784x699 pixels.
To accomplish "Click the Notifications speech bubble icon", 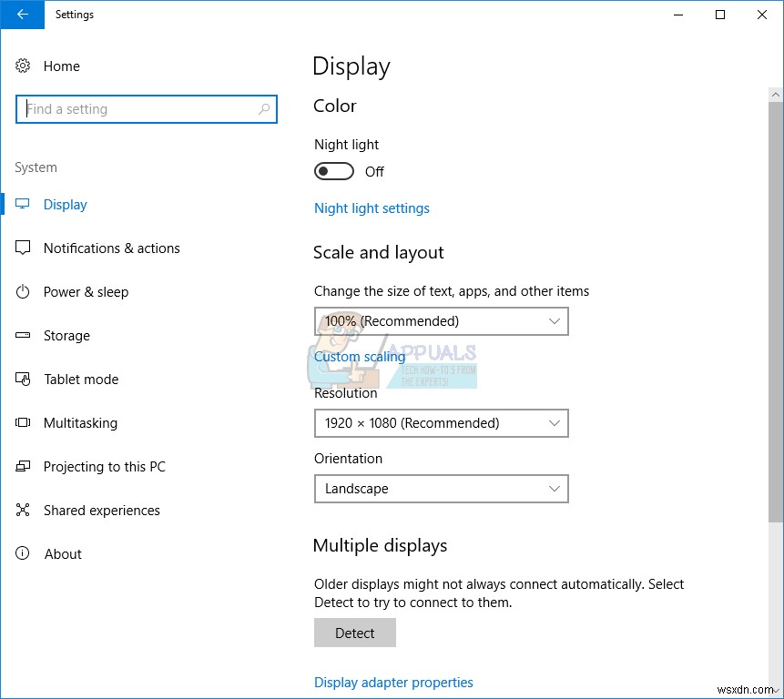I will 23,248.
